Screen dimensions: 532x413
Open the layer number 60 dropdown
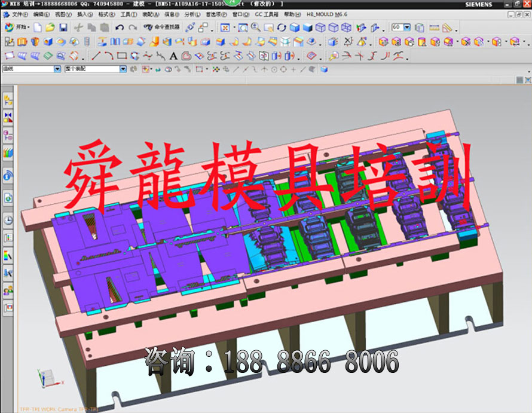[x=407, y=27]
